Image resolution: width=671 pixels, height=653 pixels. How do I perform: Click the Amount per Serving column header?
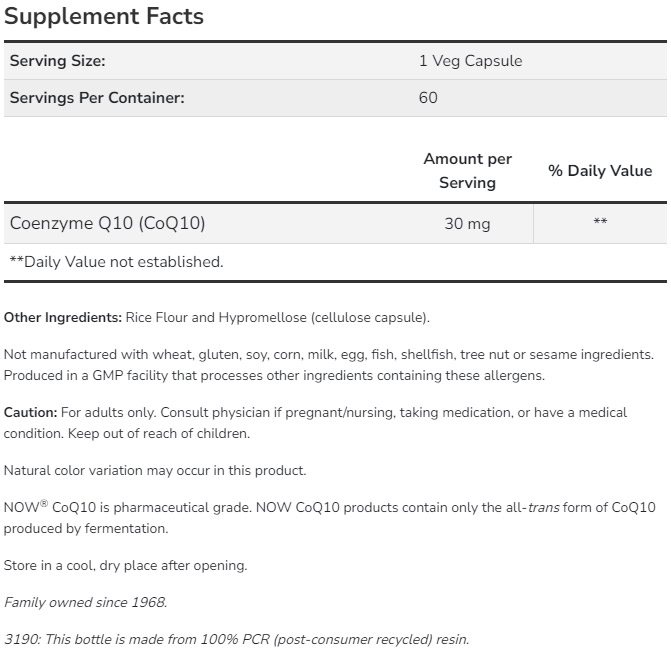tap(467, 170)
